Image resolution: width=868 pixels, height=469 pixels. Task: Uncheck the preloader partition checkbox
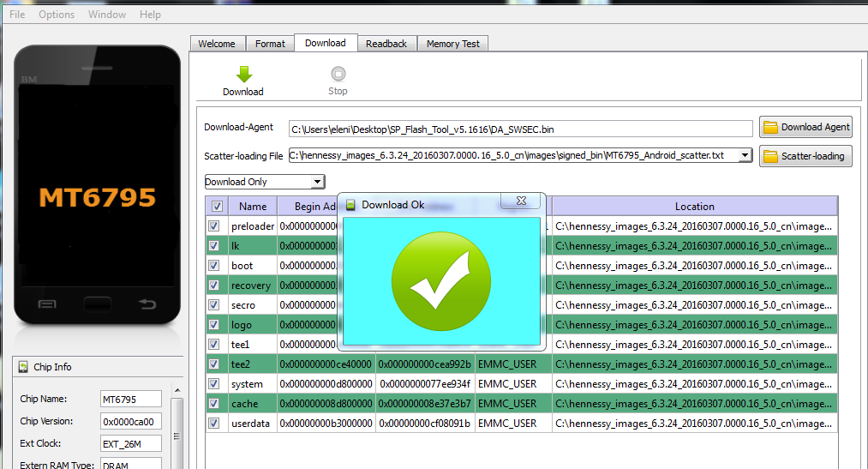tap(214, 226)
